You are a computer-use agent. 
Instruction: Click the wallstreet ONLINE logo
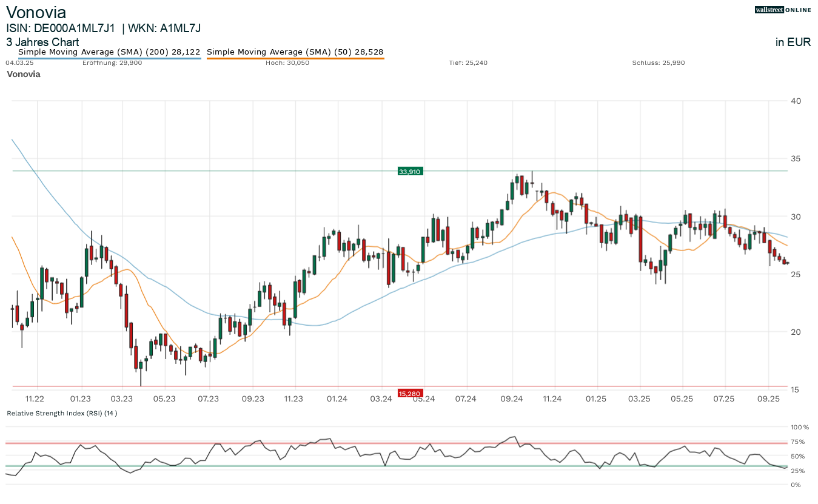coord(783,10)
